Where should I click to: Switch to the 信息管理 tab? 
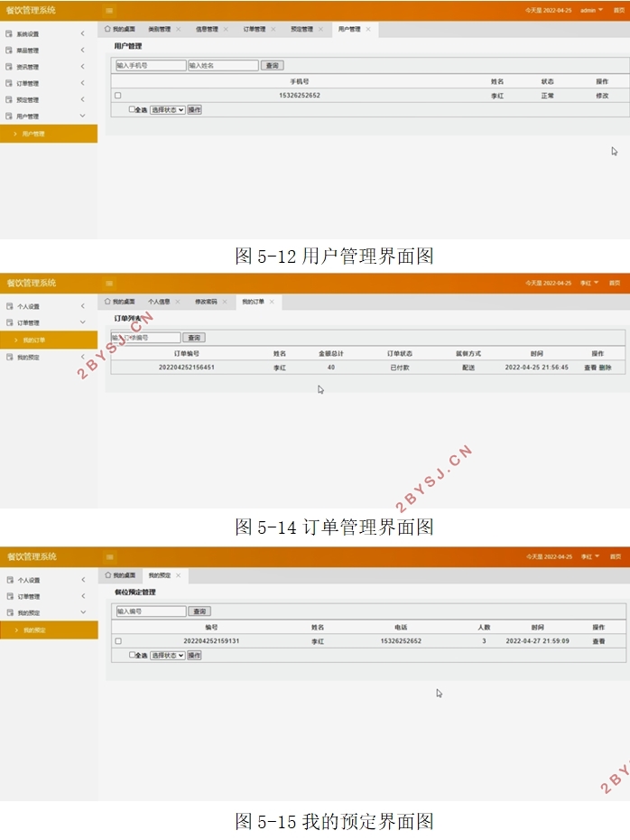(207, 29)
